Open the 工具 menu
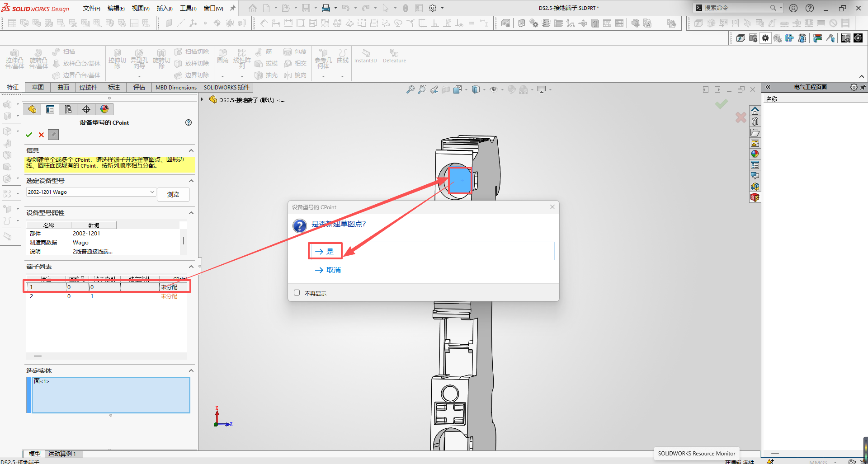The image size is (868, 464). [x=188, y=8]
